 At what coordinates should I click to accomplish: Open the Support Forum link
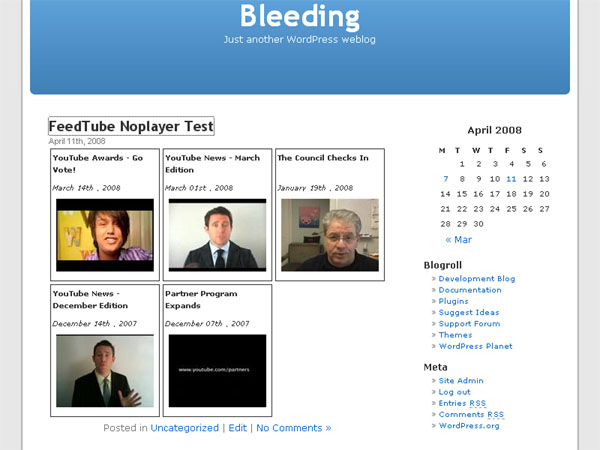(x=470, y=324)
